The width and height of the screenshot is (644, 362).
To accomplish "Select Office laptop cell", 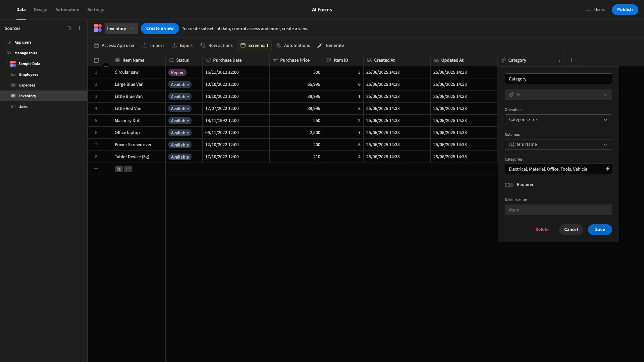I will tap(139, 133).
